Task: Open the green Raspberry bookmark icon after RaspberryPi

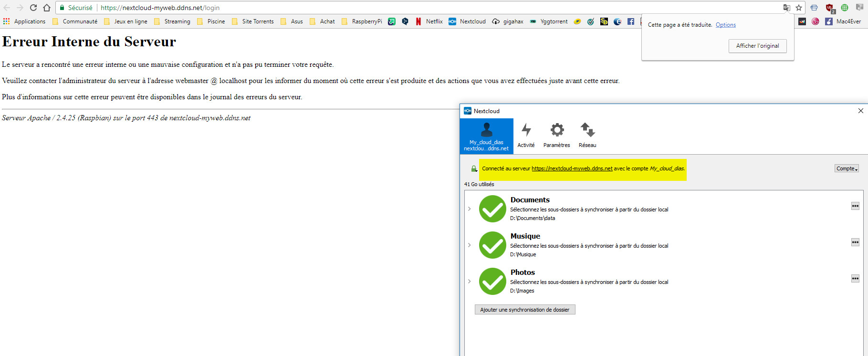Action: tap(392, 21)
